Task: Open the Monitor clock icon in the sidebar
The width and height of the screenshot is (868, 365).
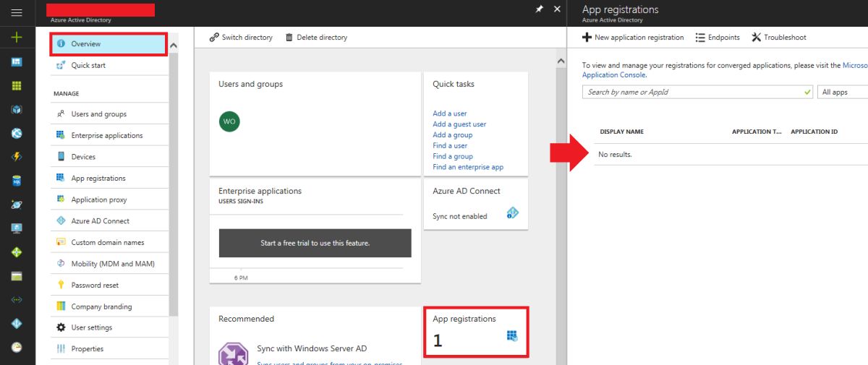Action: click(x=17, y=347)
